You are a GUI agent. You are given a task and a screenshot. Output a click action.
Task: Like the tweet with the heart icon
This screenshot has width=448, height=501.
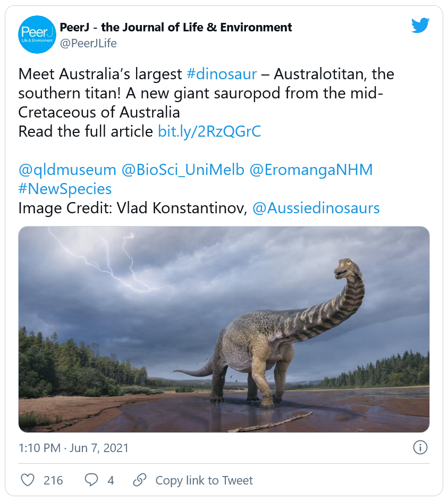point(28,480)
